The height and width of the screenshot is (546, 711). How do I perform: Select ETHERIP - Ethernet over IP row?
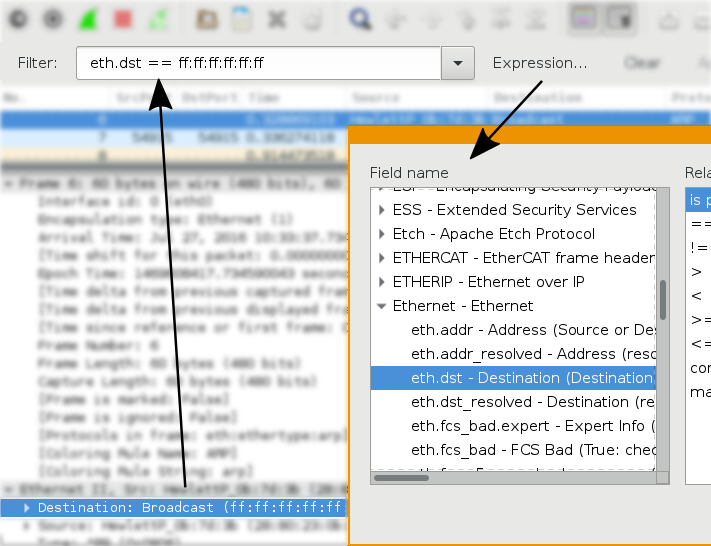(x=513, y=282)
